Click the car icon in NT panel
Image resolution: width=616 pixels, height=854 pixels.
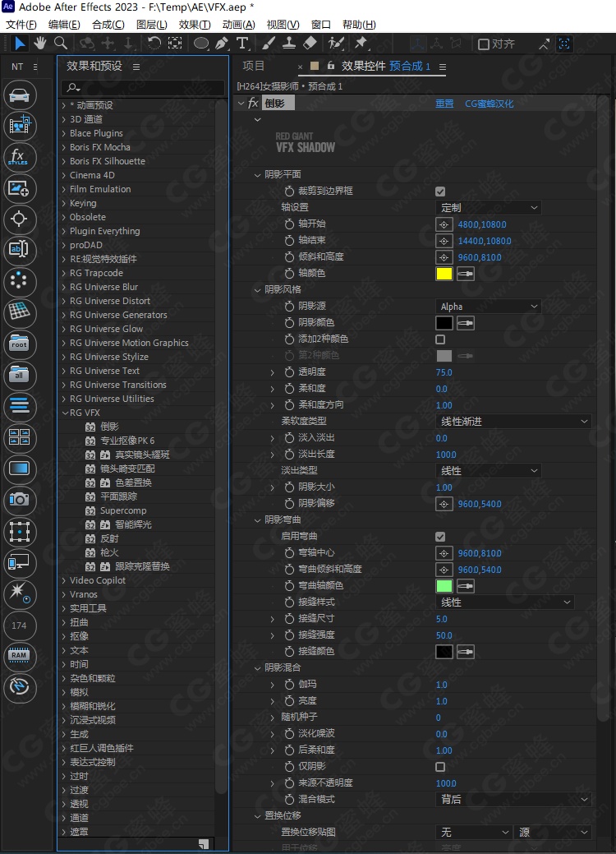20,95
